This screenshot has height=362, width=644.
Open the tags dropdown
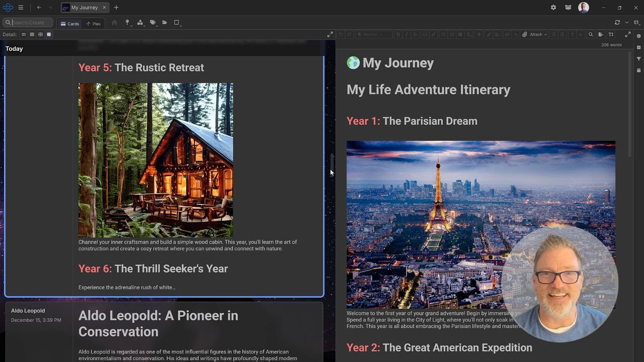click(152, 23)
